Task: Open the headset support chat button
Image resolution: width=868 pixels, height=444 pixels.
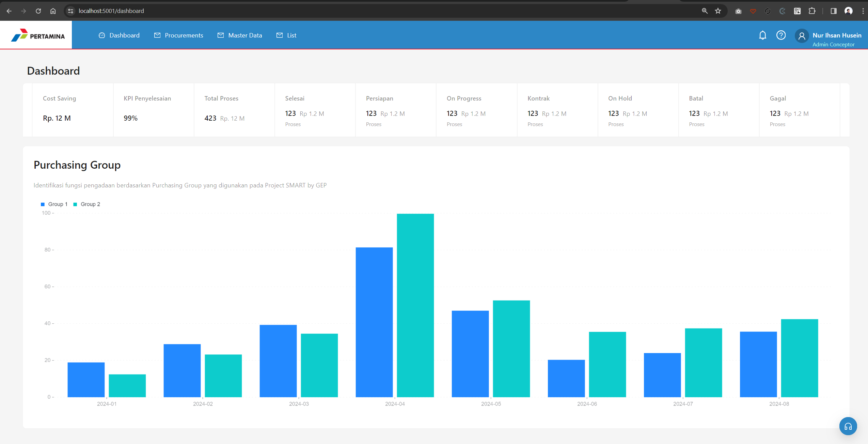Action: [x=848, y=426]
